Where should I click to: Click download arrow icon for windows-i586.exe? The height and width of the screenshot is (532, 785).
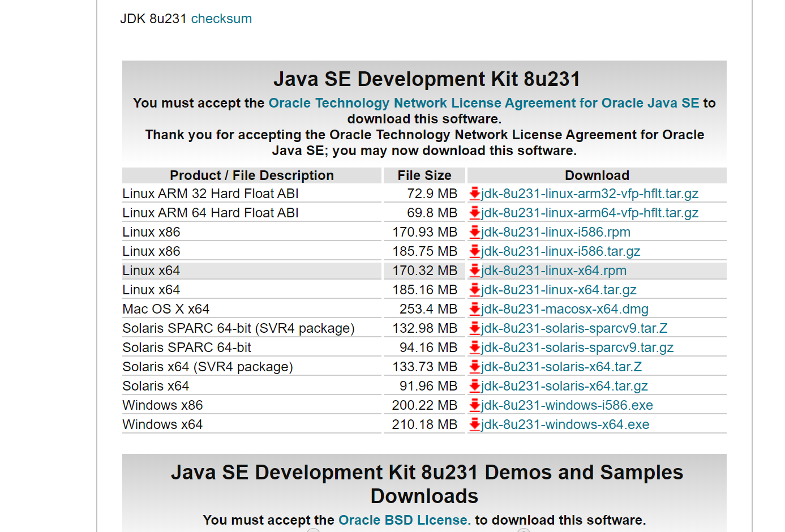pyautogui.click(x=475, y=405)
